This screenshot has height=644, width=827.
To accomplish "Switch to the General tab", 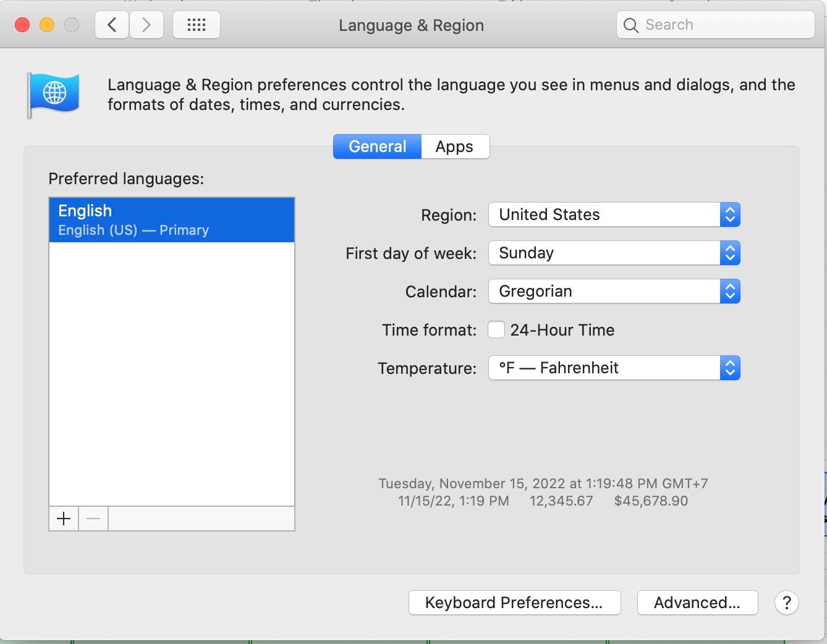I will pyautogui.click(x=378, y=146).
